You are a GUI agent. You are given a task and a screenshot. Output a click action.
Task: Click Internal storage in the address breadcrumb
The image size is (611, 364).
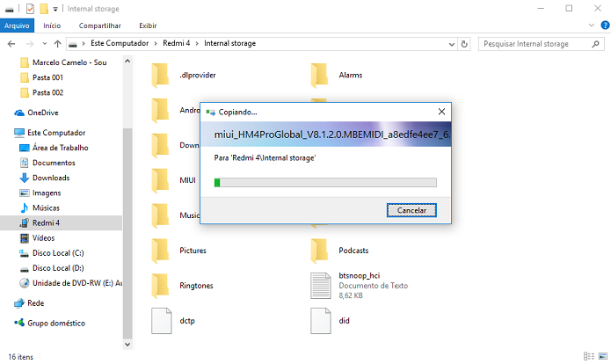tap(230, 43)
